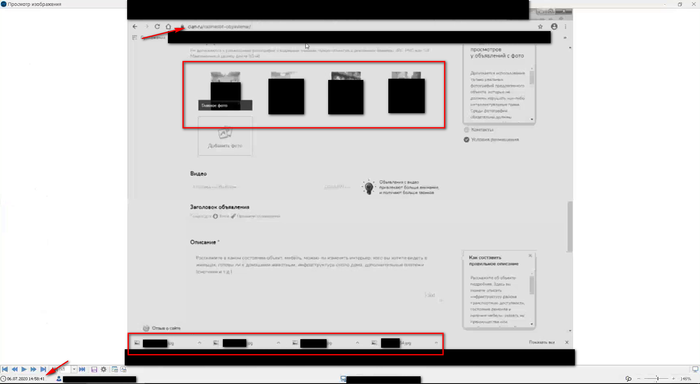Click the "Добавить фото" tile

[225, 136]
